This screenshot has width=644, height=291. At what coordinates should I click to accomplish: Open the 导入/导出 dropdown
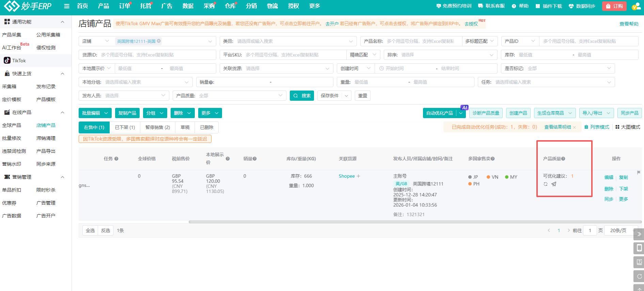(596, 113)
